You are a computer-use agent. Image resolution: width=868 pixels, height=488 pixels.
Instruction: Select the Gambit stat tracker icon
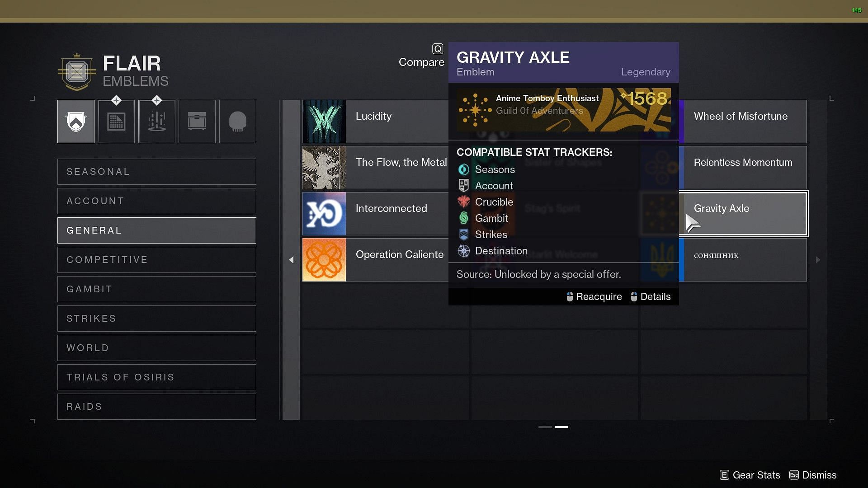[464, 217]
